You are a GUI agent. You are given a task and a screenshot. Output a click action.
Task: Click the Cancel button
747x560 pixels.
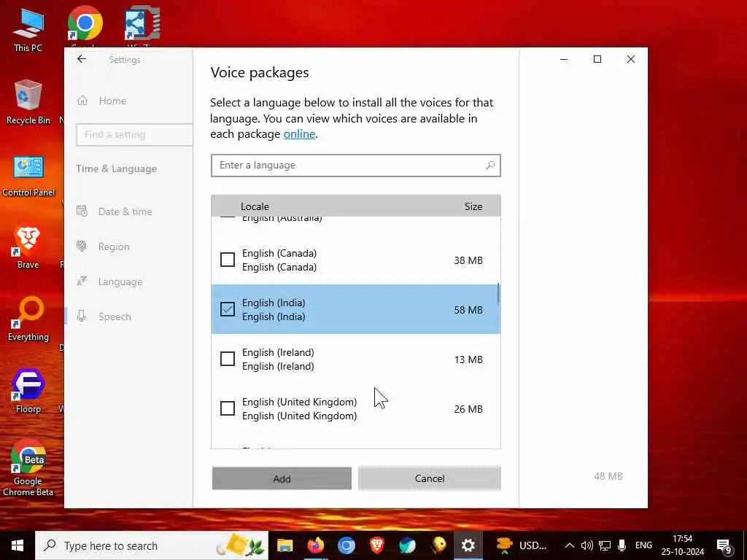pos(429,478)
